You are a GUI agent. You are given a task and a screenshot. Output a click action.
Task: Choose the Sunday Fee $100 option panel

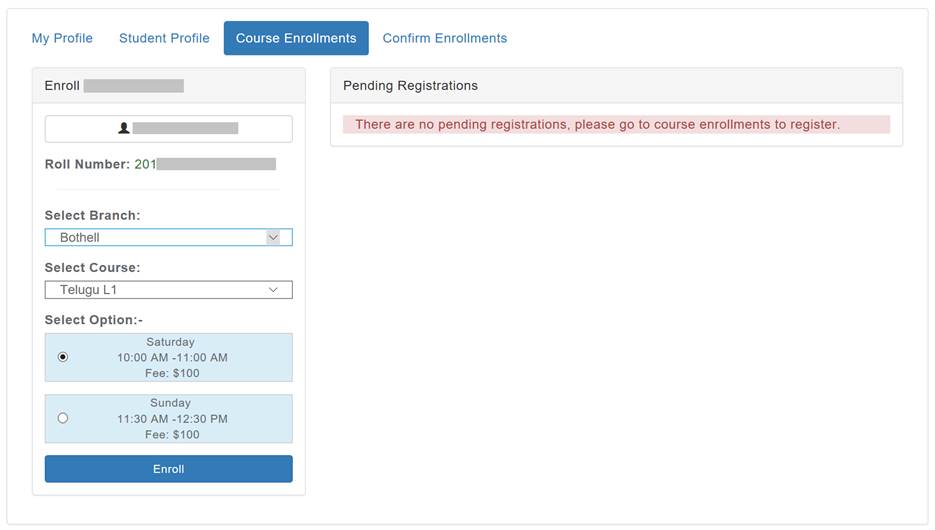[169, 419]
